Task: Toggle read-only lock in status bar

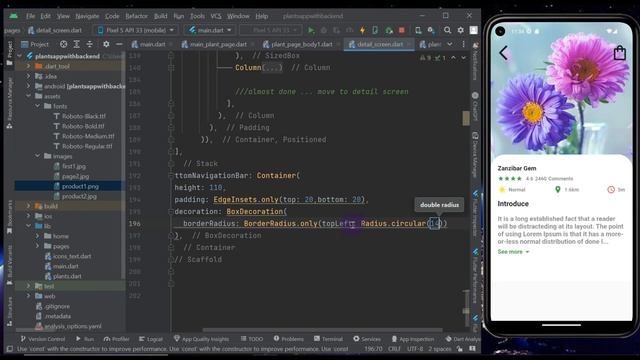Action: point(460,349)
